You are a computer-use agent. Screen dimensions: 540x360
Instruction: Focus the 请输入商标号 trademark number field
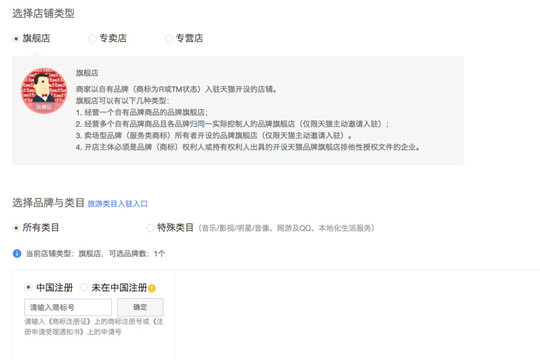tap(68, 307)
